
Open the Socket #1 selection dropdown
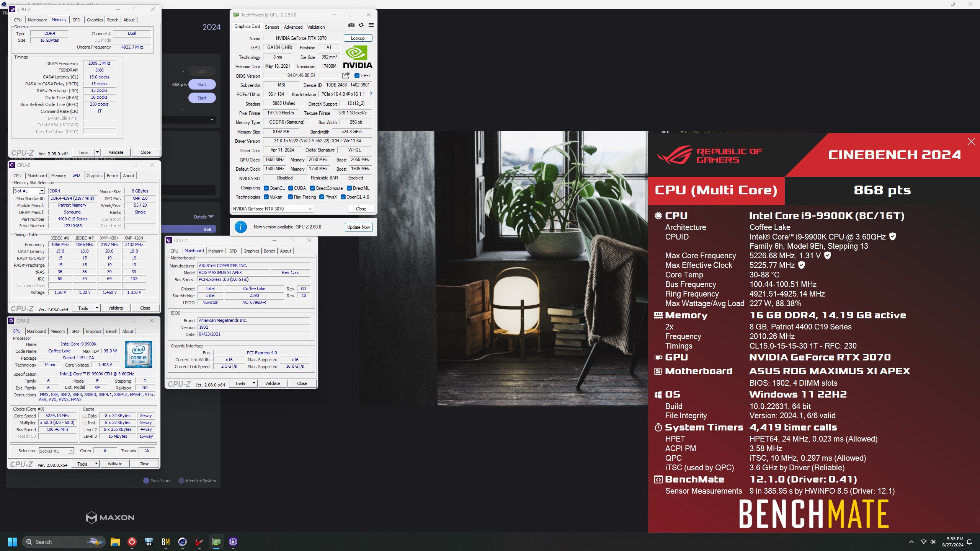(56, 451)
